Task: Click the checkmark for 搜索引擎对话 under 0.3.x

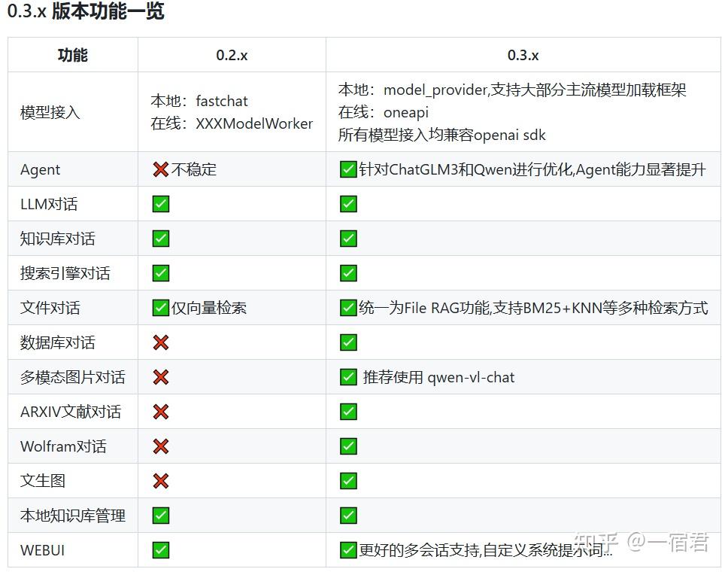Action: (x=347, y=272)
